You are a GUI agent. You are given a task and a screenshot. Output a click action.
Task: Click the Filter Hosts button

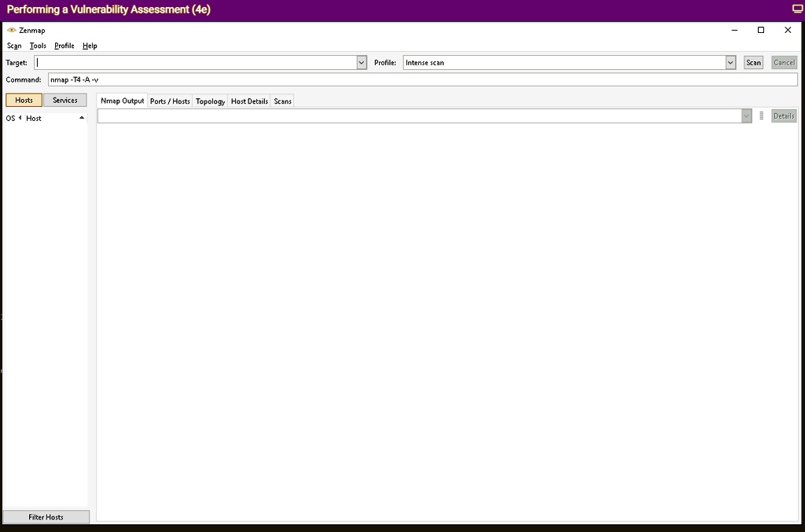pyautogui.click(x=46, y=516)
